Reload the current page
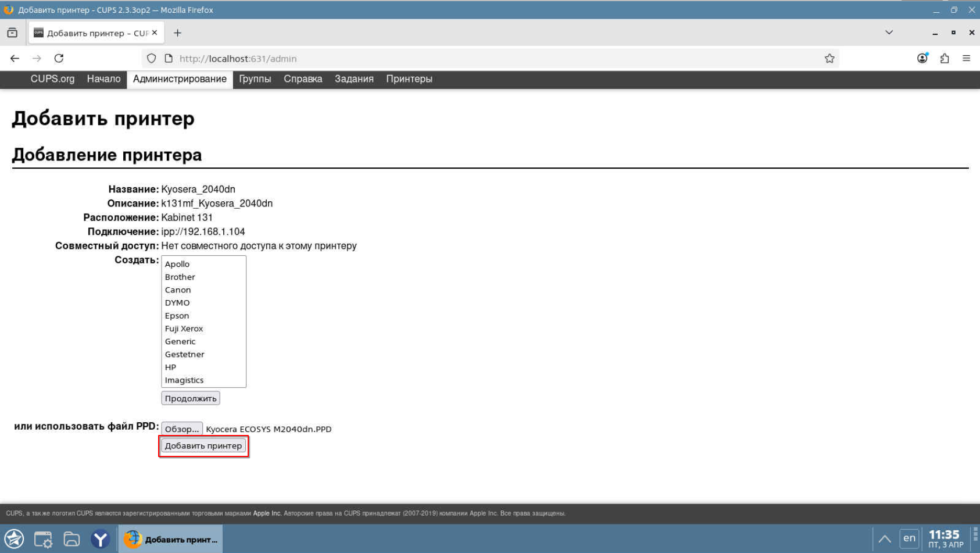Viewport: 980px width, 553px height. (x=59, y=58)
